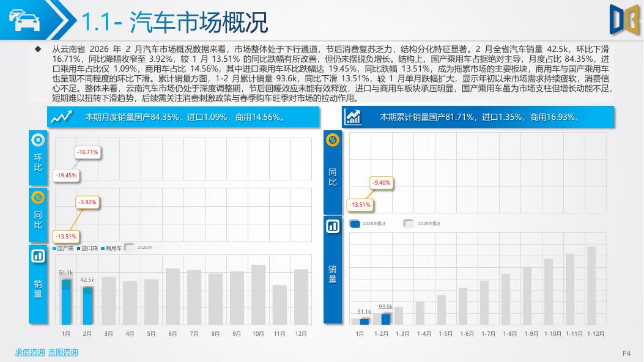Screen dimensions: 644x362
Task: Click the grey 1-12月 cumulative bar
Action: click(591, 286)
